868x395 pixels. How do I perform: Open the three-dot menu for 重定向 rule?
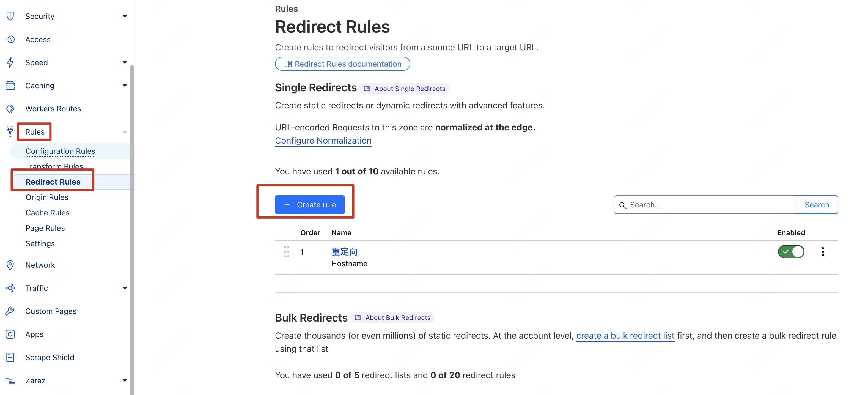pyautogui.click(x=823, y=252)
